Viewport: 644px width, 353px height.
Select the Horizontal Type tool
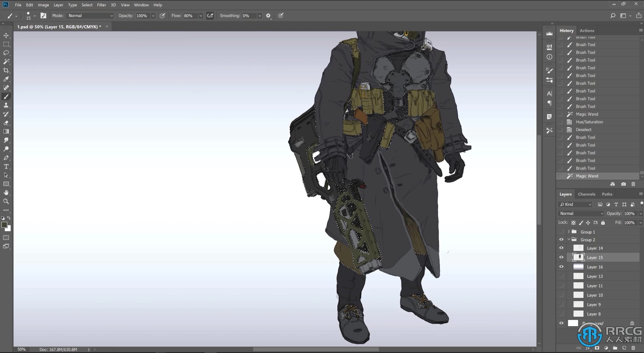point(6,166)
